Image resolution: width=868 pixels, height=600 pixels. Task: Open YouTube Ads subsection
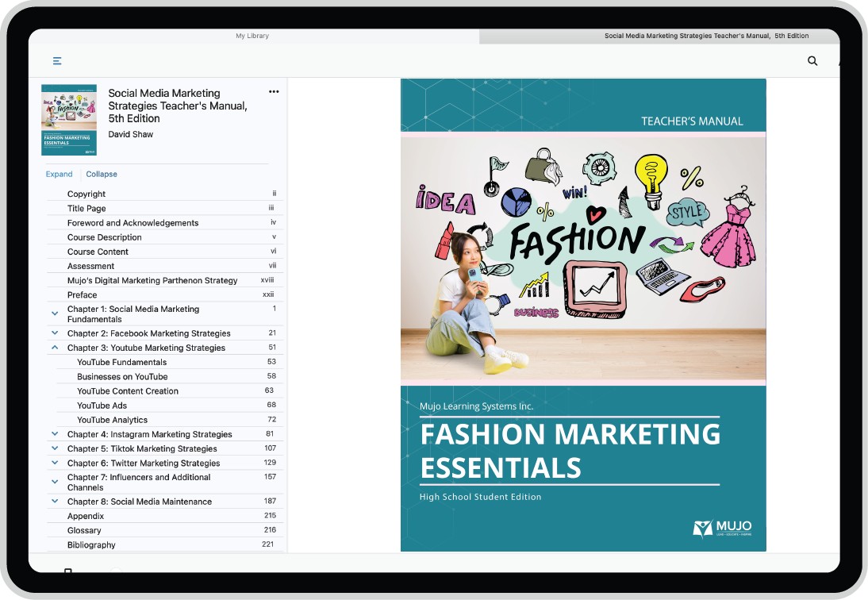click(x=102, y=406)
